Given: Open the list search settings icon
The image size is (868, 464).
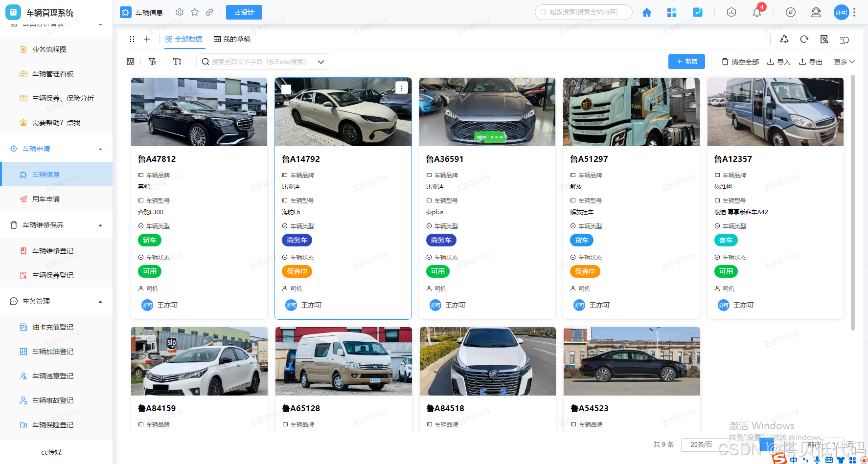Looking at the screenshot, I should point(845,39).
